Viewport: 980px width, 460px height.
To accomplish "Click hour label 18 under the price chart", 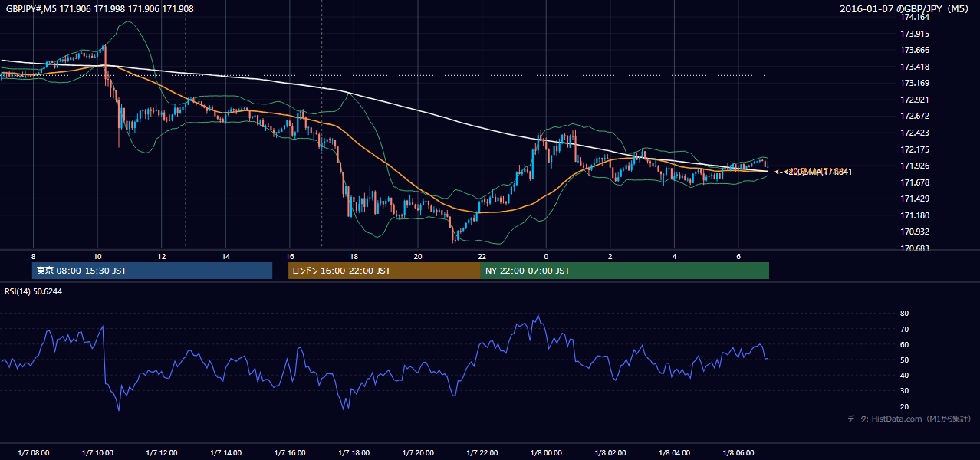I will click(354, 256).
